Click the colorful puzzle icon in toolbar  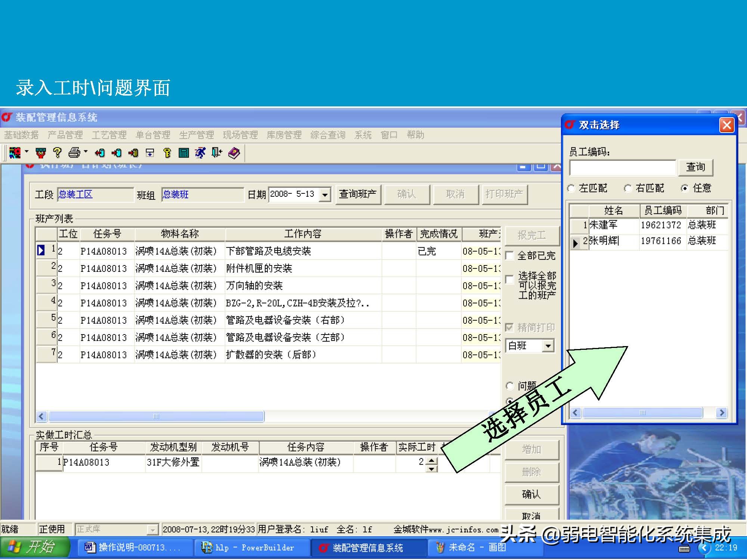[15, 153]
